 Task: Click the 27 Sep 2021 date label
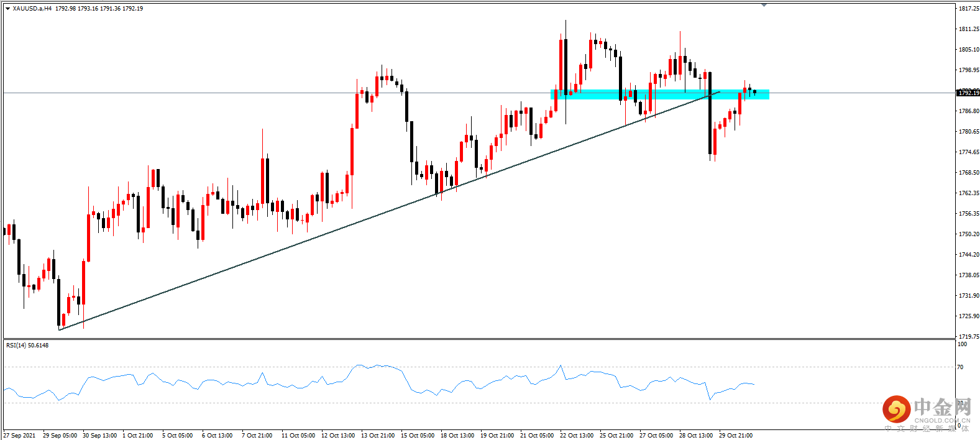(x=19, y=436)
